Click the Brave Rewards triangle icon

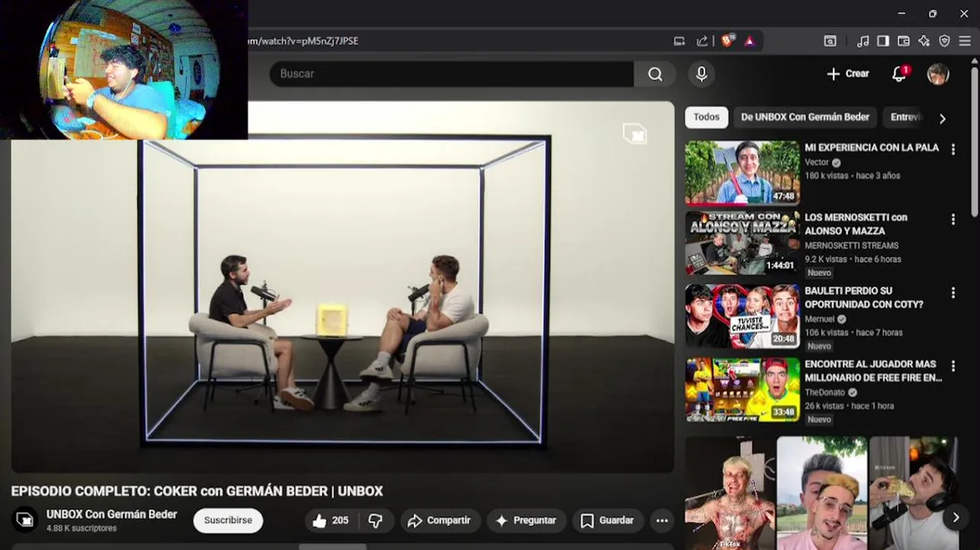(x=750, y=41)
